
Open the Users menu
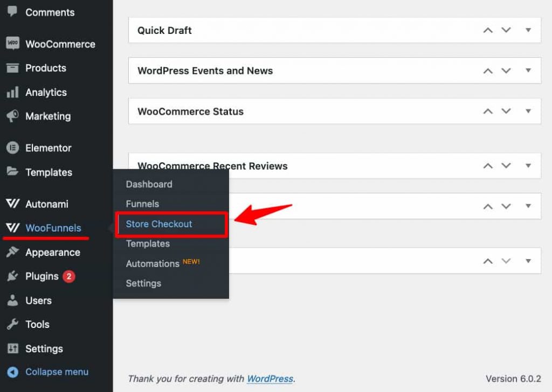click(38, 300)
